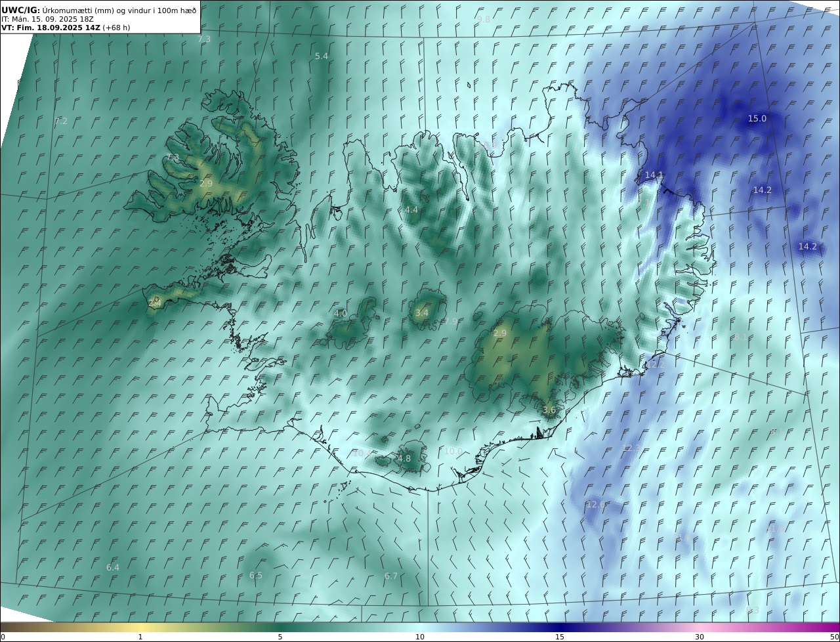Click the 7.2 value label on the map
Viewport: 840px width, 642px height.
pyautogui.click(x=61, y=121)
